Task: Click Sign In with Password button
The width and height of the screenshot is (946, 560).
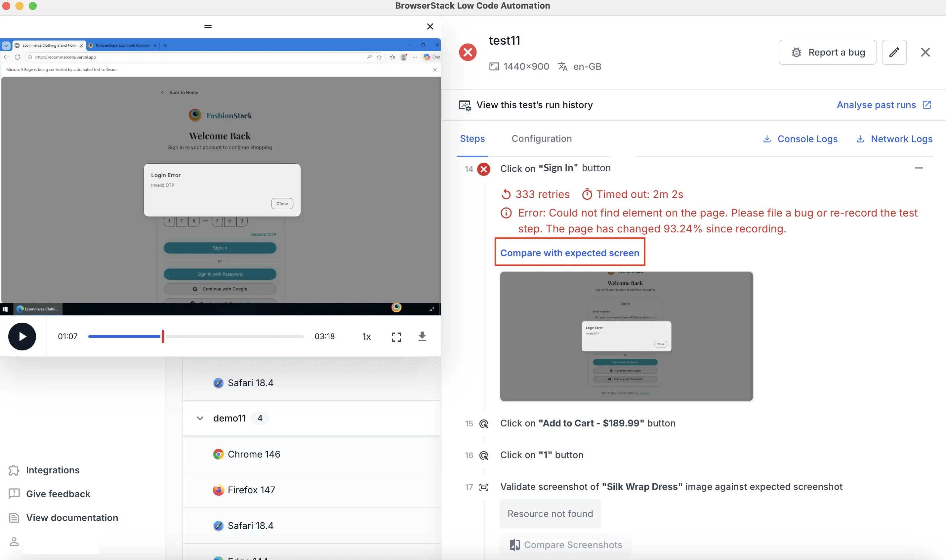Action: tap(220, 274)
